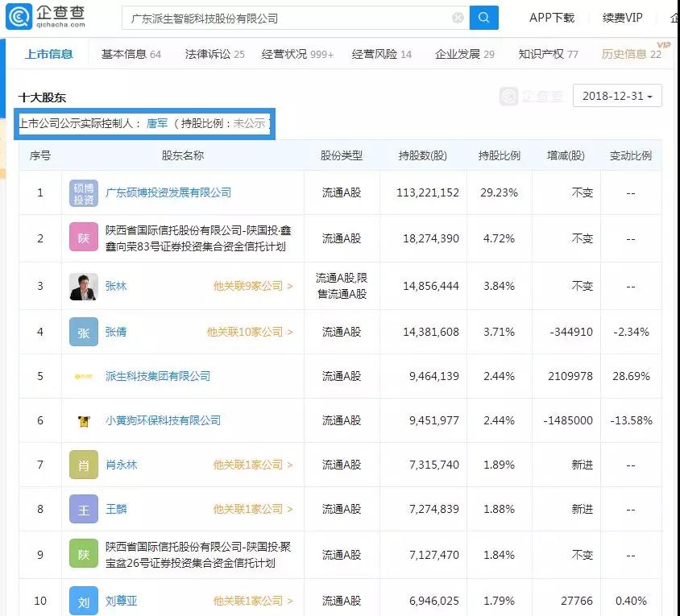Click the 续费VIP link
This screenshot has height=616, width=680.
(622, 18)
